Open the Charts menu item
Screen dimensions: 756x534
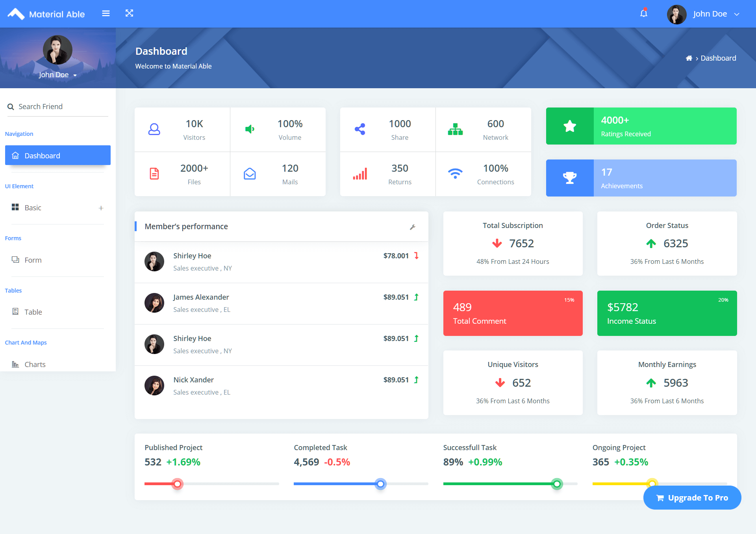(35, 363)
